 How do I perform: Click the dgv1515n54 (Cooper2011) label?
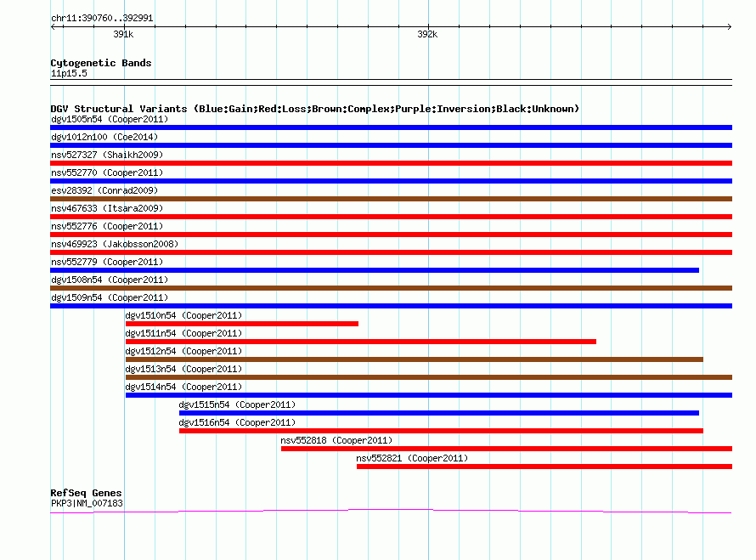coord(237,404)
